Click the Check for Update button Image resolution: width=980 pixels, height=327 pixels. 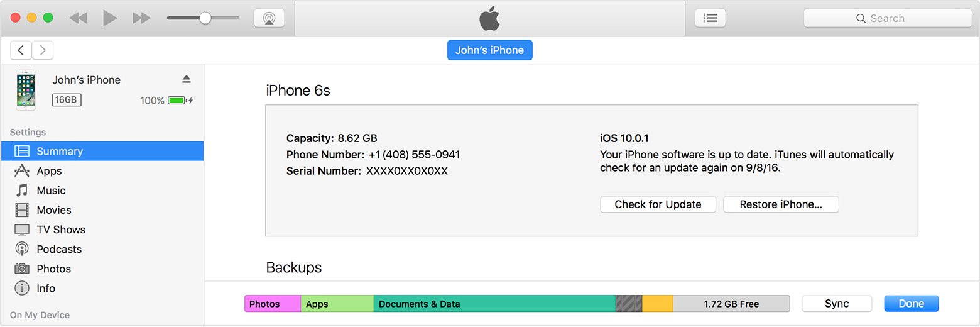click(x=658, y=204)
